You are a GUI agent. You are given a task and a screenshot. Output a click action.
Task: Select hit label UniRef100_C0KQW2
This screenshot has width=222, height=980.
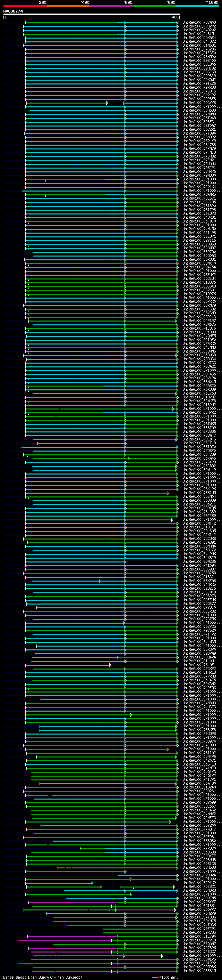point(199,80)
